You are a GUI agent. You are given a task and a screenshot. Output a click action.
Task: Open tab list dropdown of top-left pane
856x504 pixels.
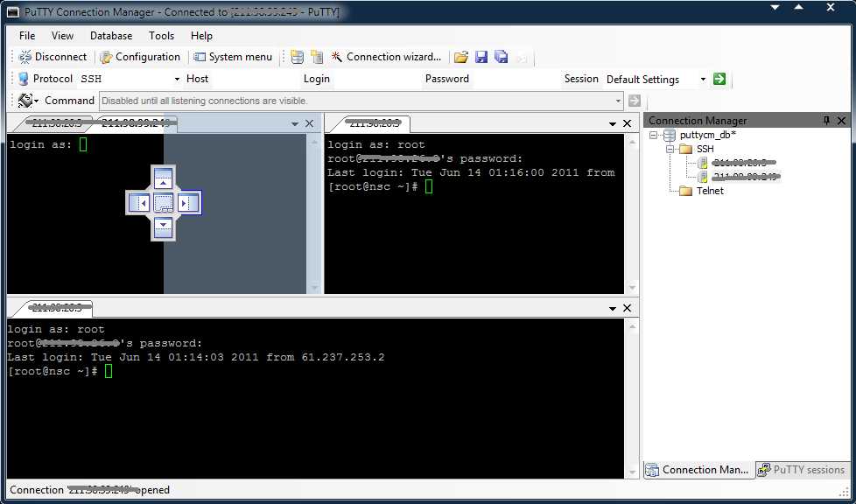[295, 124]
